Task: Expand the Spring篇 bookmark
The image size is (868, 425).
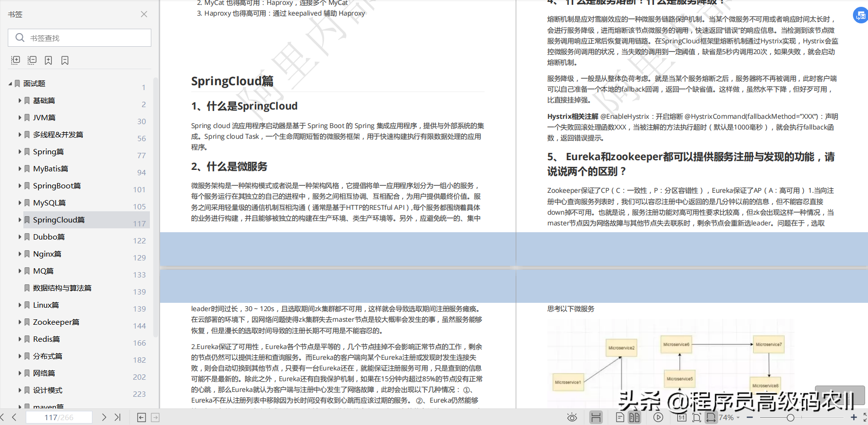Action: coord(20,151)
